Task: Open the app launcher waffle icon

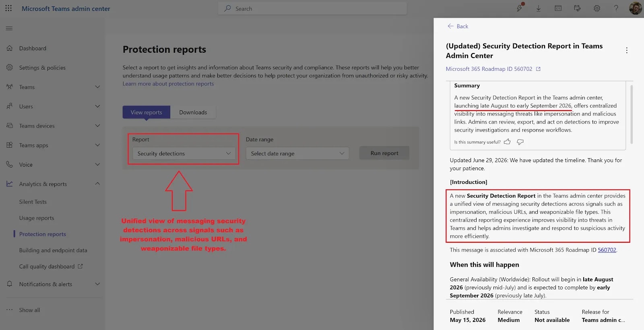Action: click(x=8, y=8)
